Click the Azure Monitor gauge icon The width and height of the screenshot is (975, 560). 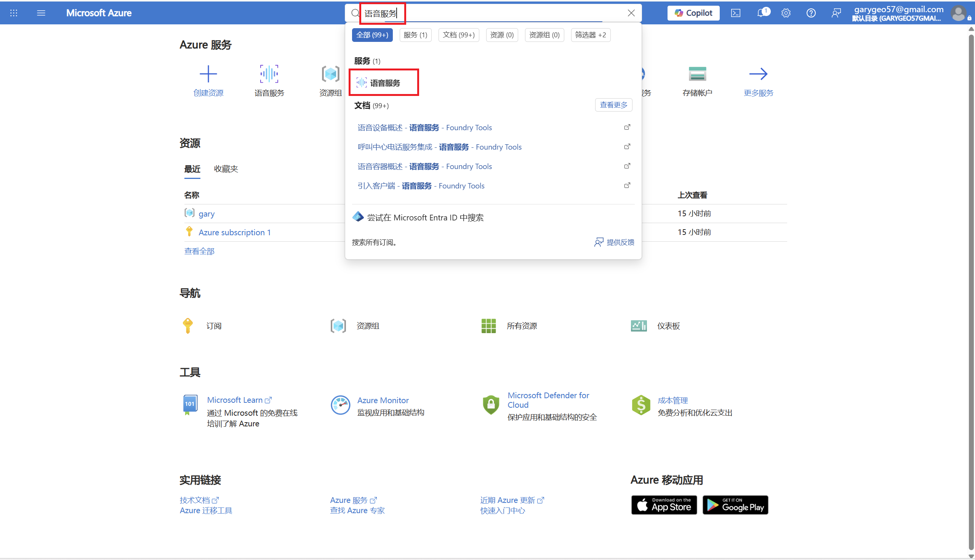point(340,405)
